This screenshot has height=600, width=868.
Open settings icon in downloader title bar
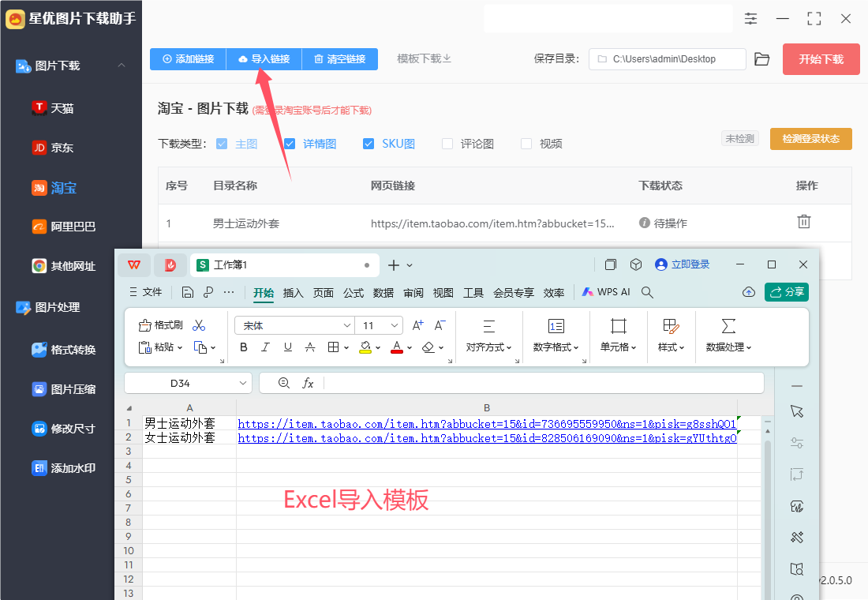point(750,18)
